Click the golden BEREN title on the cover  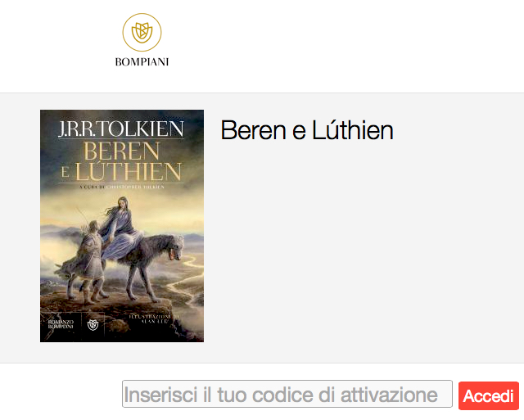(x=121, y=151)
